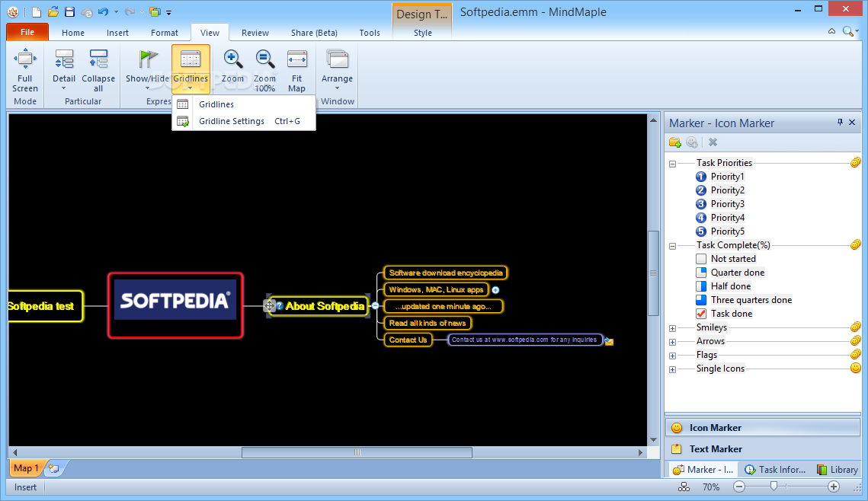
Task: Select the Priority1 marker icon
Action: pos(701,177)
